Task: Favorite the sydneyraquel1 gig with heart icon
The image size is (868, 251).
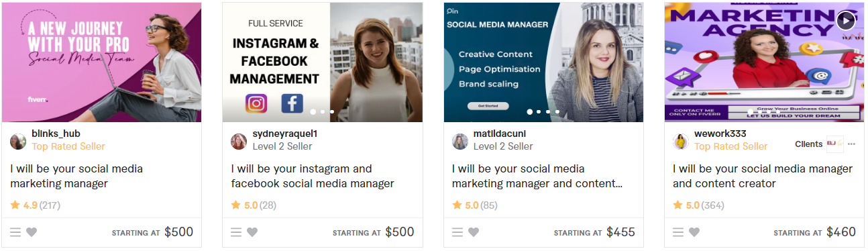Action: click(252, 232)
